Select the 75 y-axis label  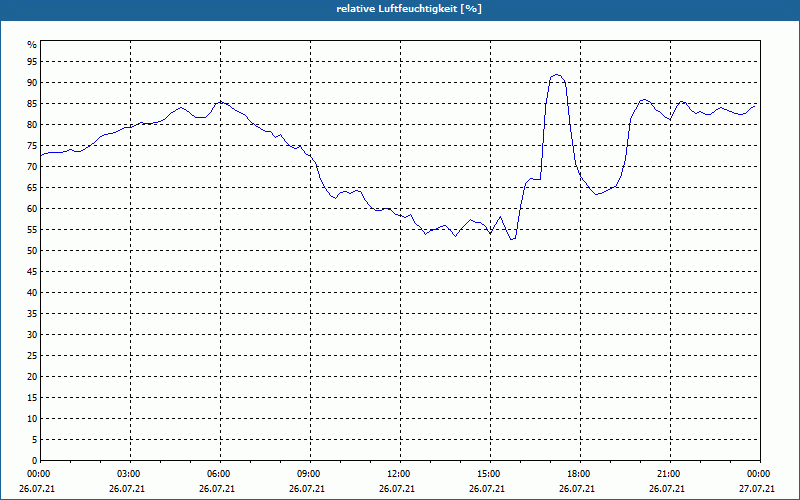32,145
